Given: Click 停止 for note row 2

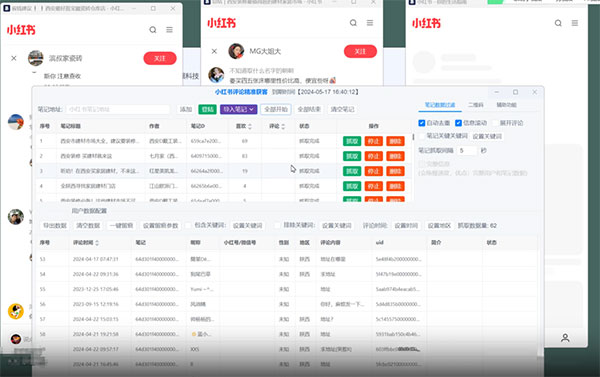Looking at the screenshot, I should pos(373,156).
